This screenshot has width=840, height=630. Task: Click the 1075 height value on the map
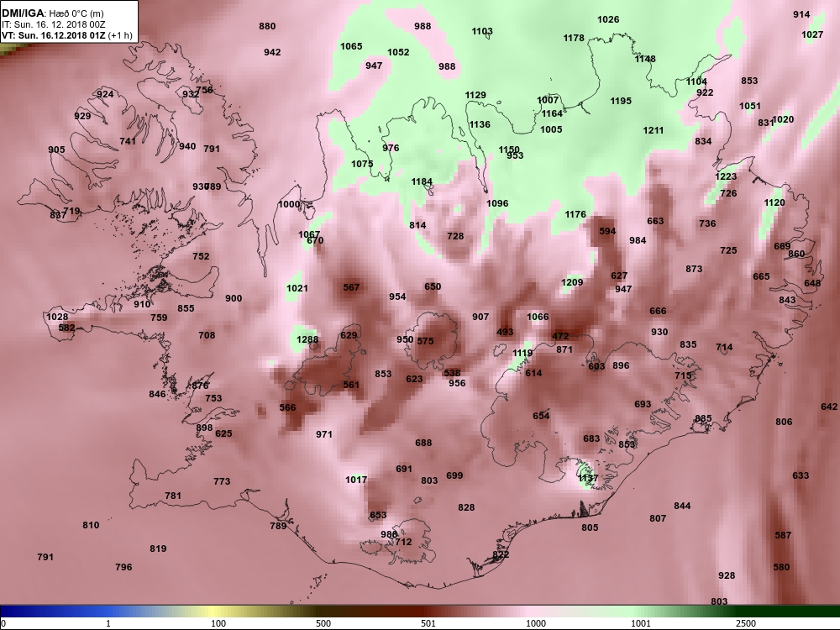click(x=362, y=164)
